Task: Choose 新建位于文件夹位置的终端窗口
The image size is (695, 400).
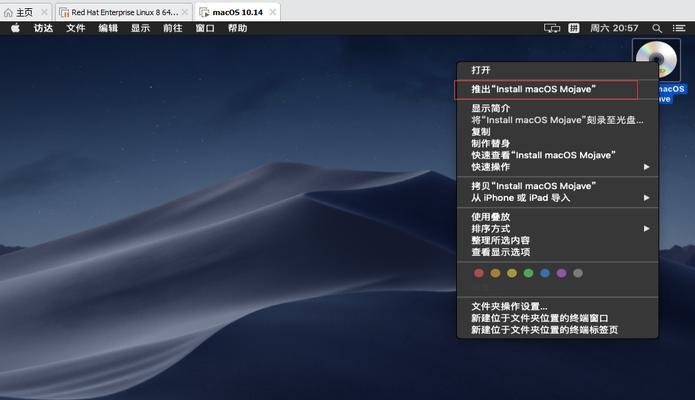Action: click(558, 318)
